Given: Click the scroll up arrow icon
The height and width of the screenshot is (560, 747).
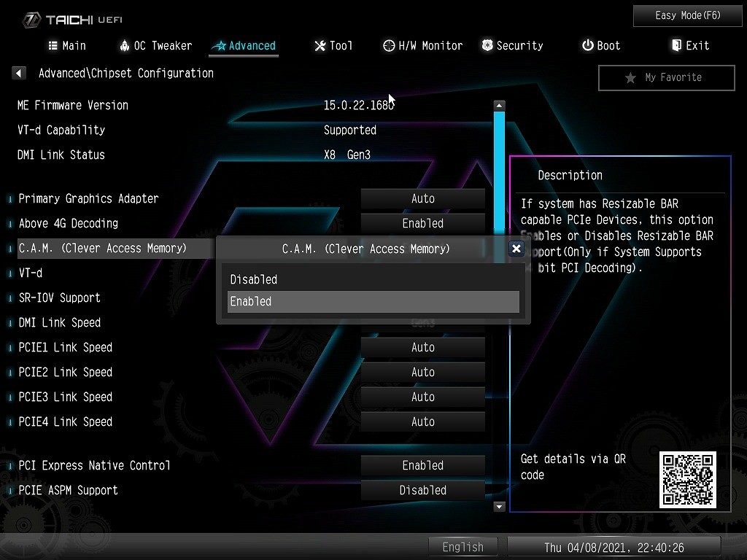Looking at the screenshot, I should pyautogui.click(x=499, y=106).
